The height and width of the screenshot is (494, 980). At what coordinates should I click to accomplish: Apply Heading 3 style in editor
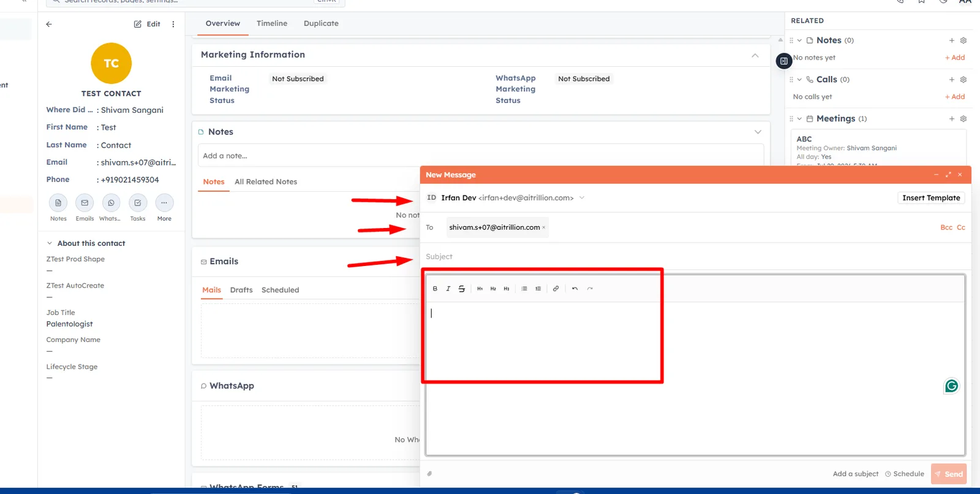pos(507,289)
